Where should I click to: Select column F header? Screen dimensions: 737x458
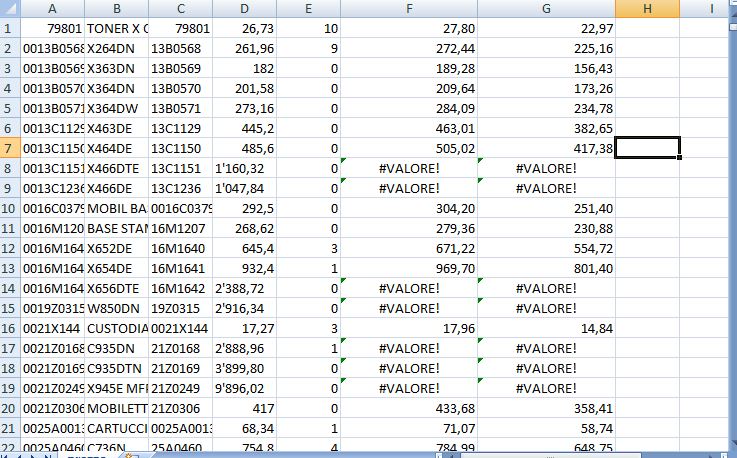[409, 8]
